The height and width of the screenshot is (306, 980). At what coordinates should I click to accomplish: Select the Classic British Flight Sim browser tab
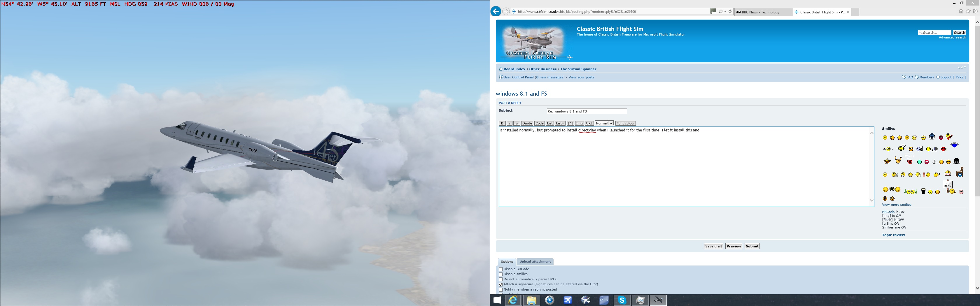[822, 12]
